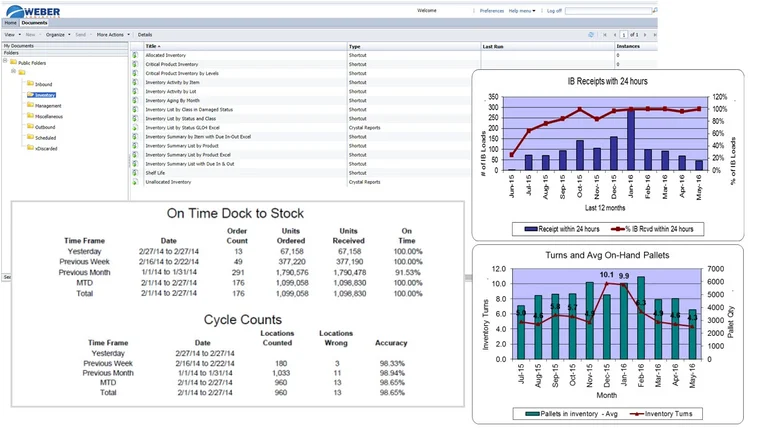
Task: Switch to the Home tab
Action: click(x=9, y=22)
